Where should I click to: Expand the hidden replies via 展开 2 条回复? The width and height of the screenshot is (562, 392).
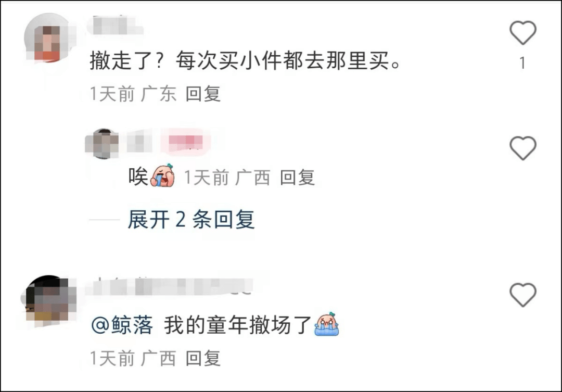coord(191,219)
